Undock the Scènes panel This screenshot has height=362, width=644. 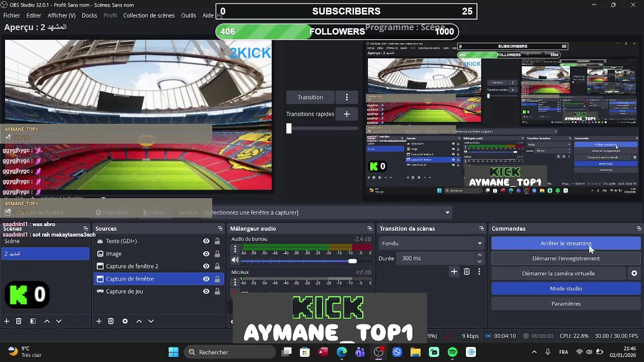click(x=86, y=229)
